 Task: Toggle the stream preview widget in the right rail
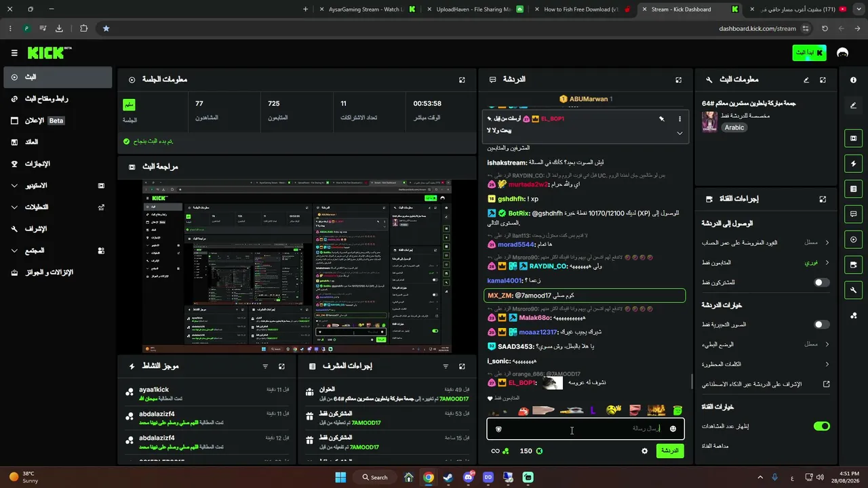coord(853,138)
